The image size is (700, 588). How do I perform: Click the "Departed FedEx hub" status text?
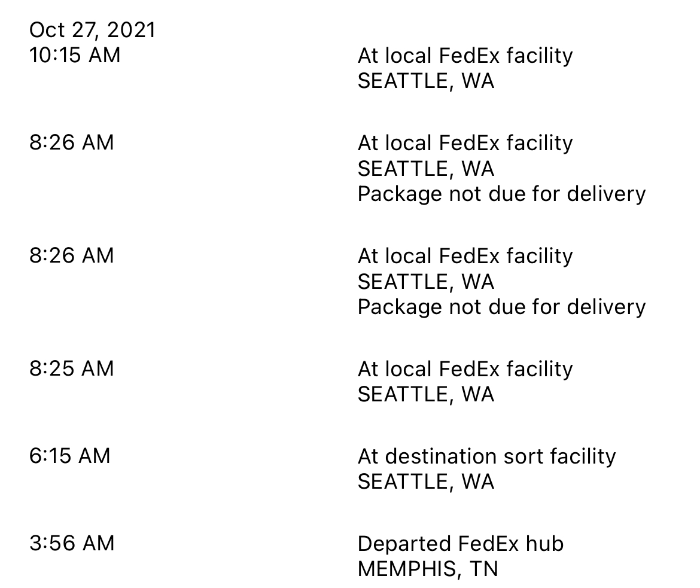460,544
